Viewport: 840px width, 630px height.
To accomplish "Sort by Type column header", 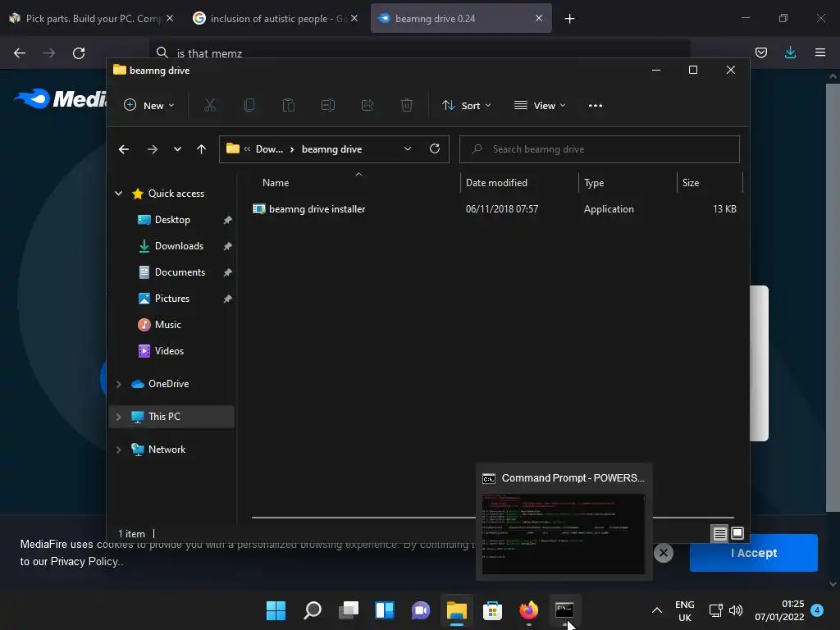I will [x=628, y=183].
